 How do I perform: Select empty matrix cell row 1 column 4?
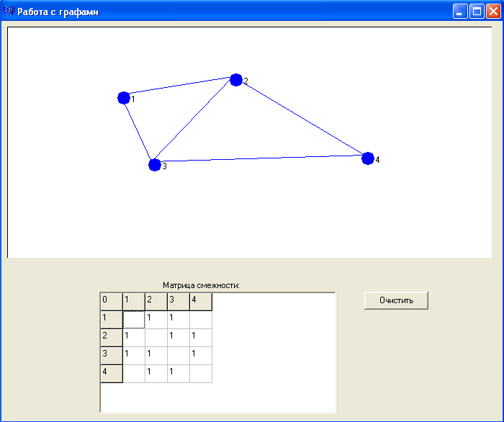pyautogui.click(x=201, y=320)
